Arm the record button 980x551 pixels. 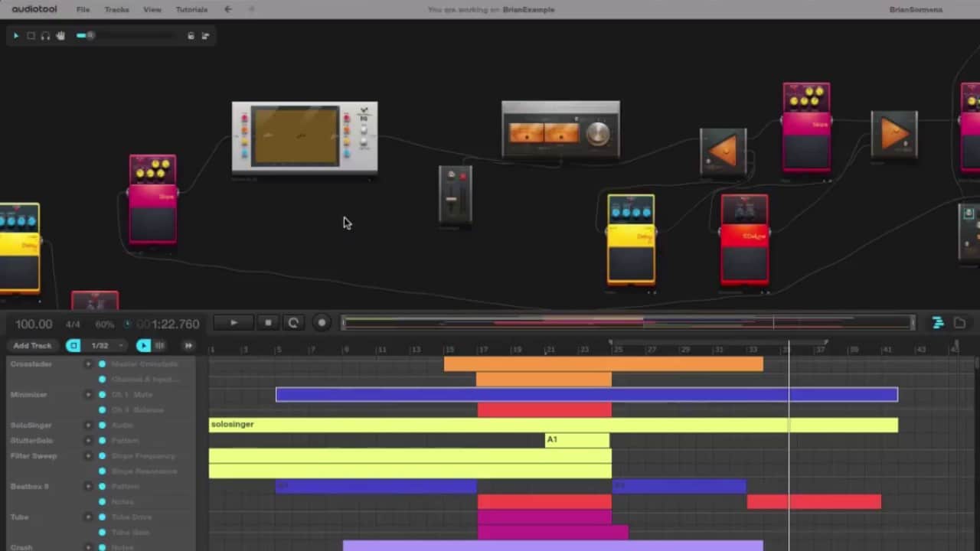[322, 323]
